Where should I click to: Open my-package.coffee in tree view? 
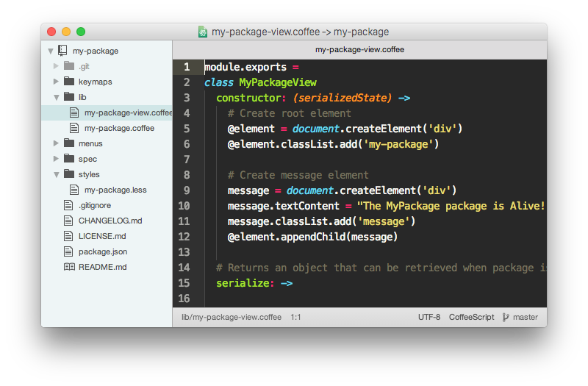[x=119, y=128]
